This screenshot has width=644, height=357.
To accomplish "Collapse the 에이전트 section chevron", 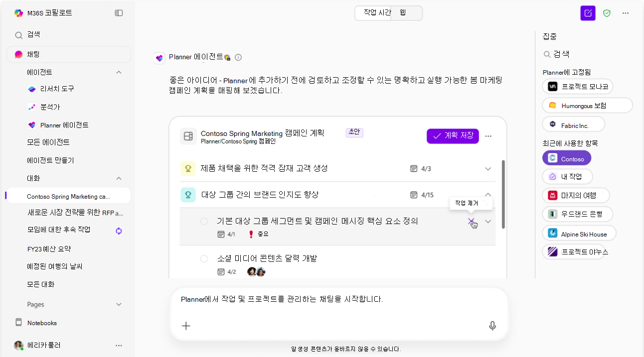I will 119,72.
